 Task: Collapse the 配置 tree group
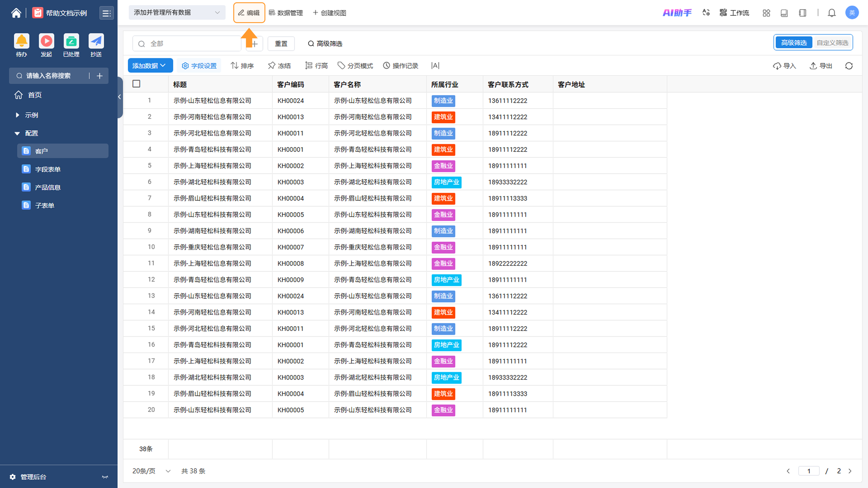click(x=18, y=133)
